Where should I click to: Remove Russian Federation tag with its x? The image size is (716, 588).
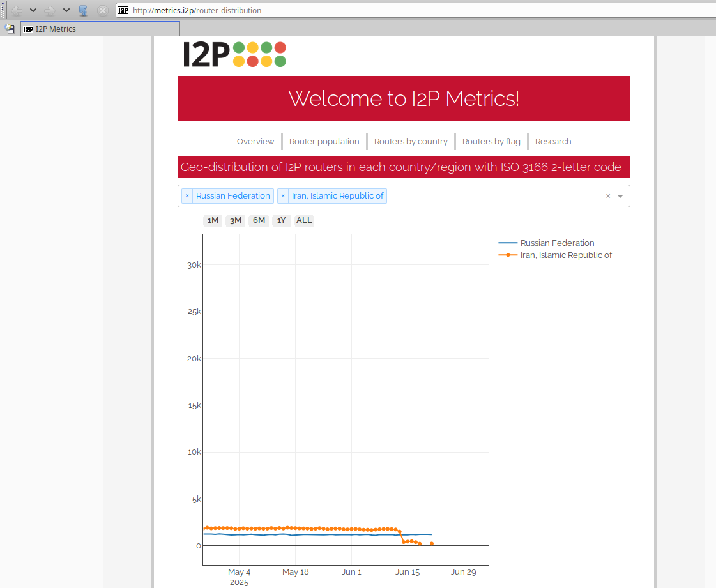point(187,196)
